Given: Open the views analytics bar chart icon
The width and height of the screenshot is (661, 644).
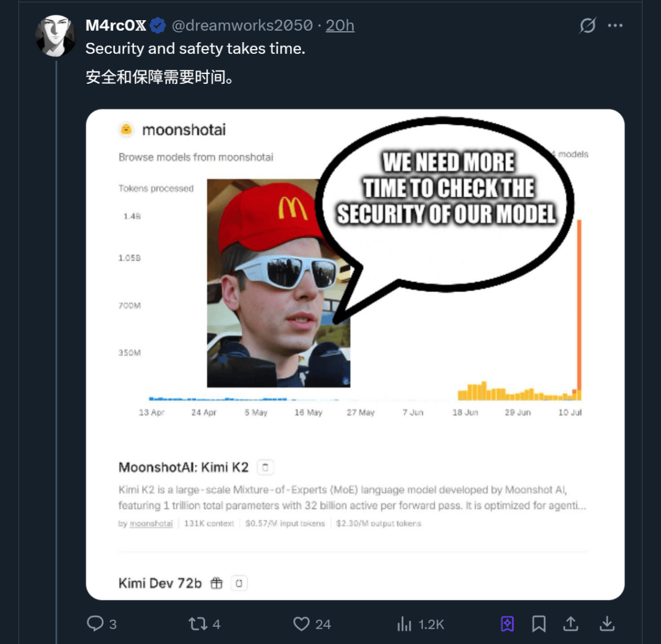Looking at the screenshot, I should 404,624.
